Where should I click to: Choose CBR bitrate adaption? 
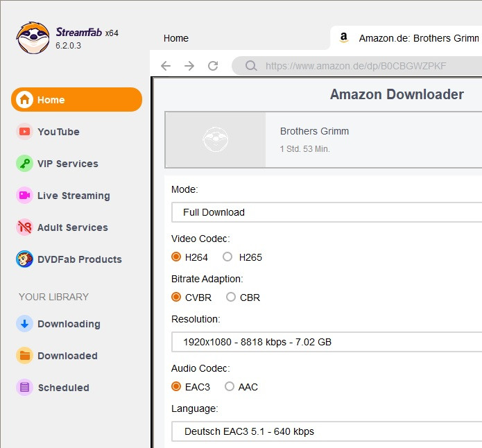[x=231, y=297]
